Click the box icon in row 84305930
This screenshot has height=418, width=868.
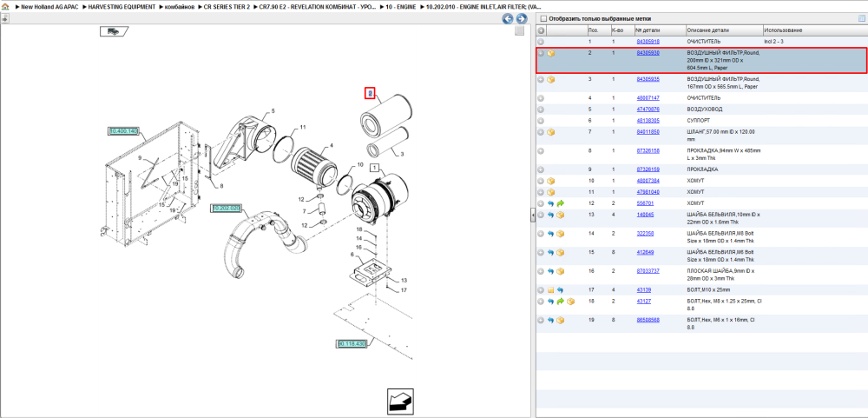551,53
